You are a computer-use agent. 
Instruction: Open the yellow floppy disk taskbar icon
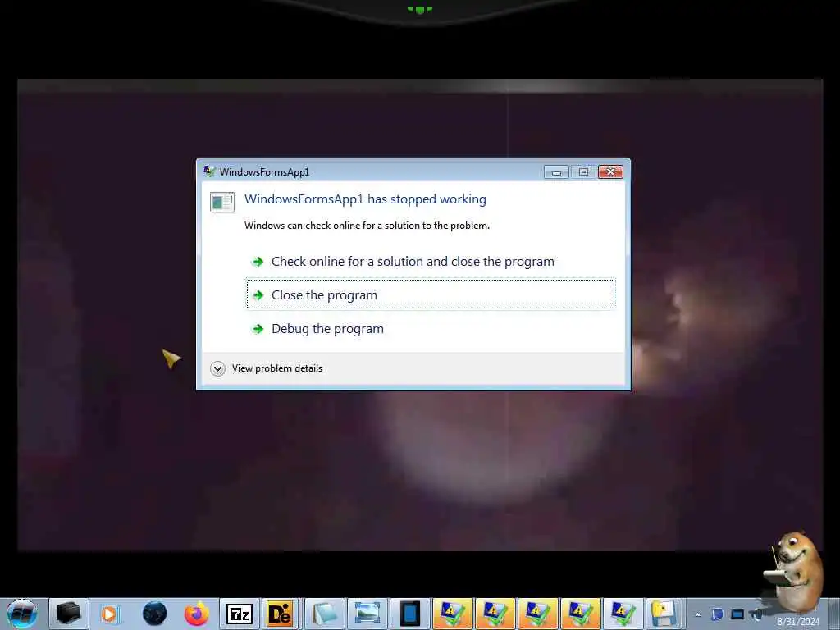click(663, 614)
